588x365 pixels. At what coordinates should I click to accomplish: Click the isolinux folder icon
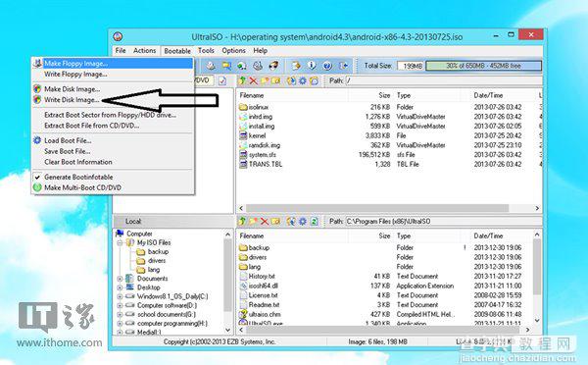pyautogui.click(x=243, y=107)
